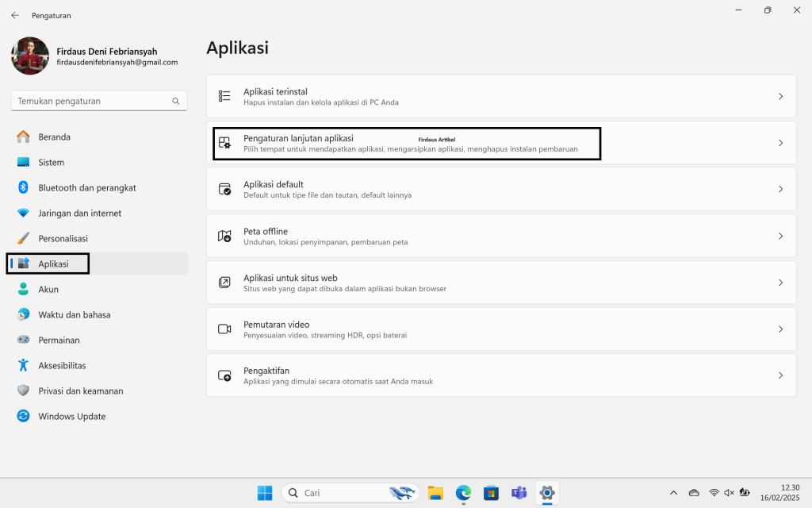Open Microsoft Edge from the taskbar
812x508 pixels.
click(463, 493)
